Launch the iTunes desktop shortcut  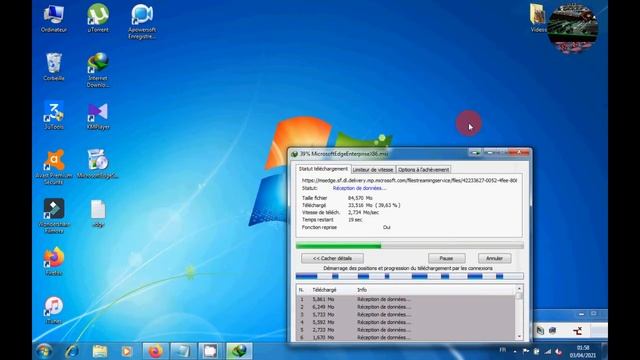[54, 310]
